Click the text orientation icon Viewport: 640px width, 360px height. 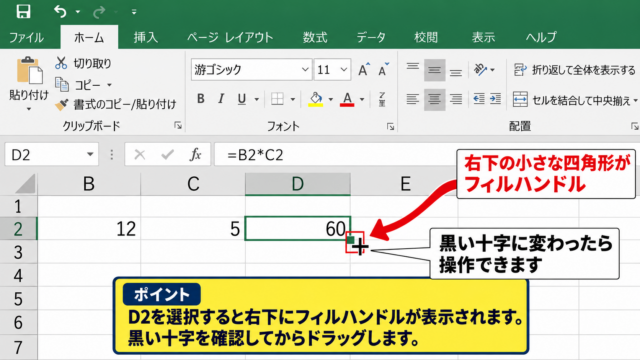tap(481, 70)
